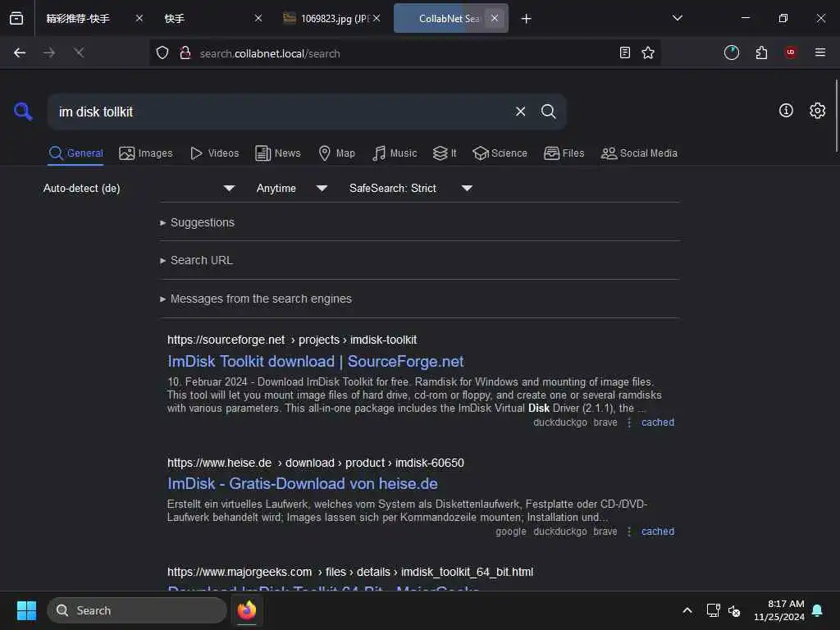This screenshot has width=840, height=630.
Task: Open the Auto-detect (de) language dropdown
Action: pos(139,188)
